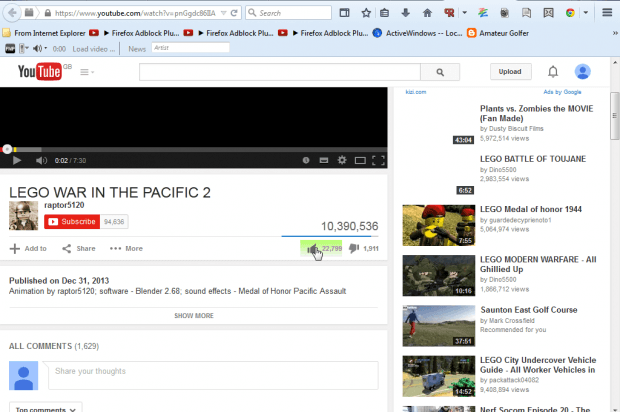Screen dimensions: 620x412
Task: Click the video info card icon
Action: pos(306,160)
